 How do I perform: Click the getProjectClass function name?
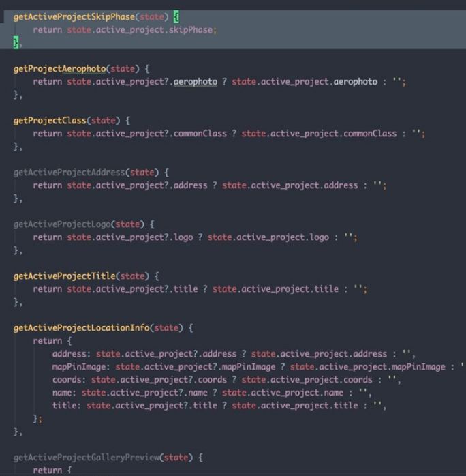[50, 121]
